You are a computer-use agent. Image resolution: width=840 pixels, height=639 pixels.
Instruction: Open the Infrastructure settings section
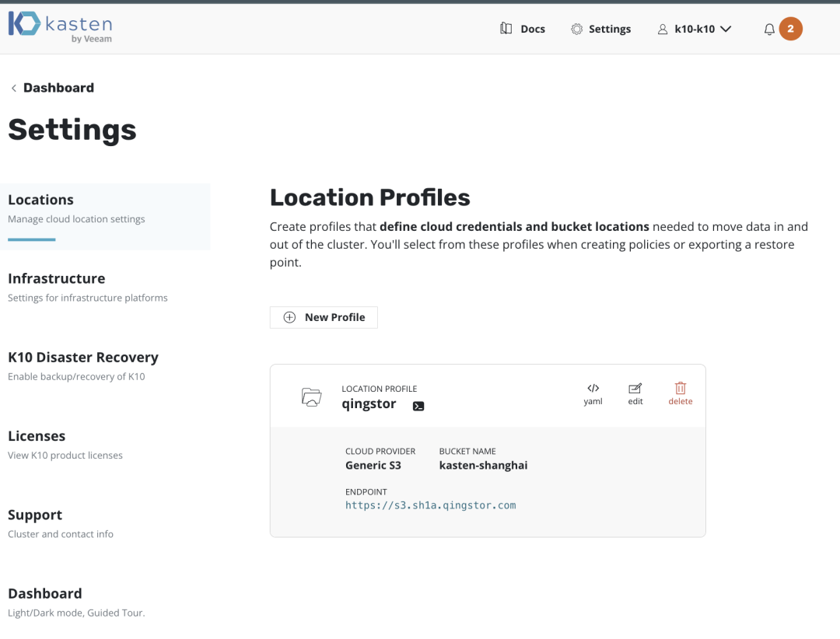click(x=88, y=288)
